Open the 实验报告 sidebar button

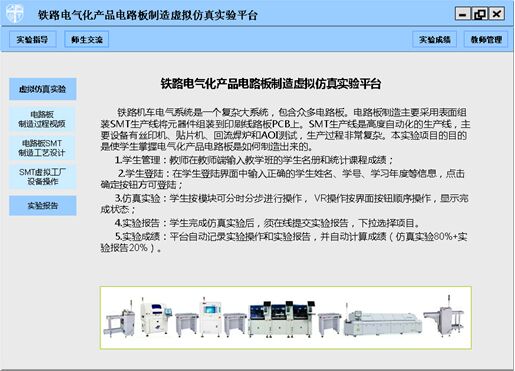(x=42, y=206)
